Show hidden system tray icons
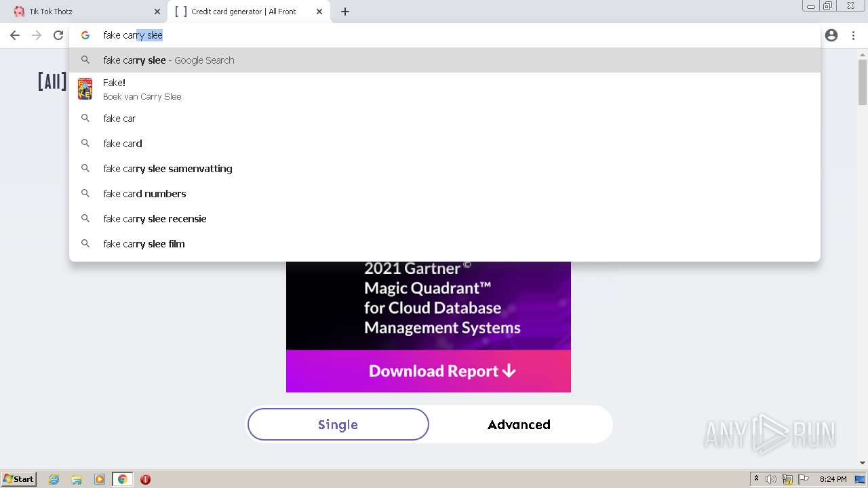Screen dimensions: 868x488 tap(756, 479)
